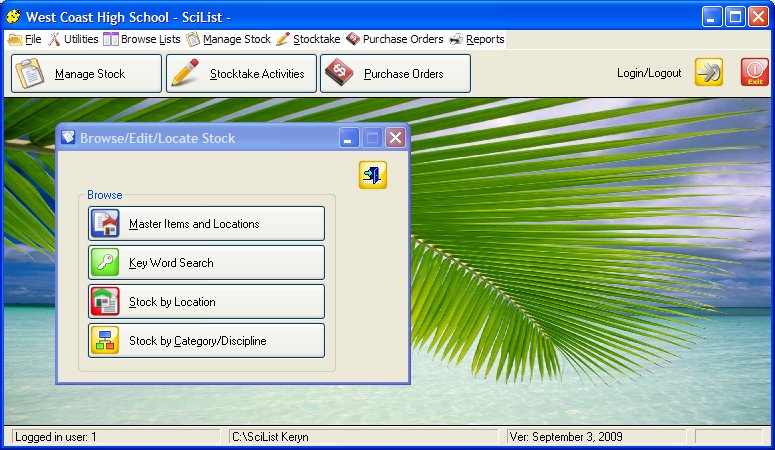Open the Reports menu

pyautogui.click(x=477, y=40)
